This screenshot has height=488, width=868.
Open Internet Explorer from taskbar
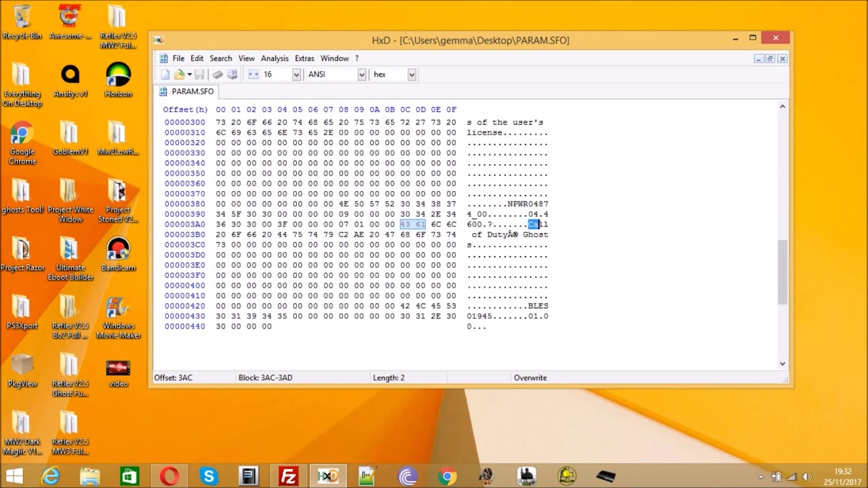pos(51,476)
